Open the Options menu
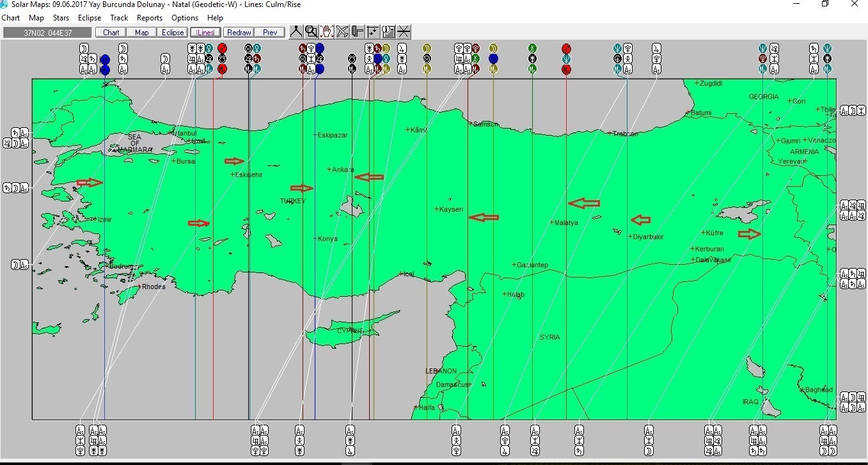The height and width of the screenshot is (465, 868). [185, 18]
